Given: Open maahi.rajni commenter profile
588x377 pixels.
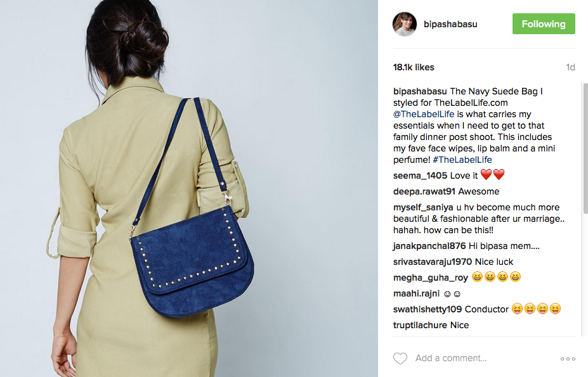Looking at the screenshot, I should pos(416,293).
